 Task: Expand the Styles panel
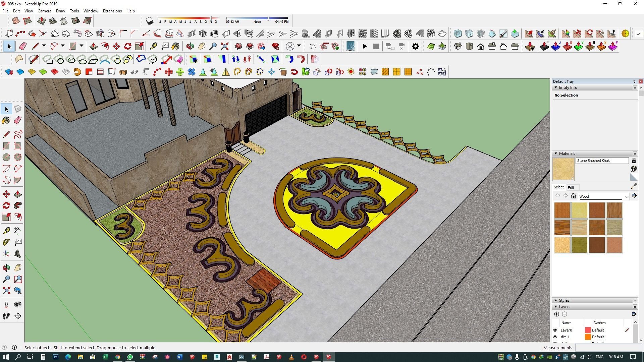pyautogui.click(x=556, y=300)
